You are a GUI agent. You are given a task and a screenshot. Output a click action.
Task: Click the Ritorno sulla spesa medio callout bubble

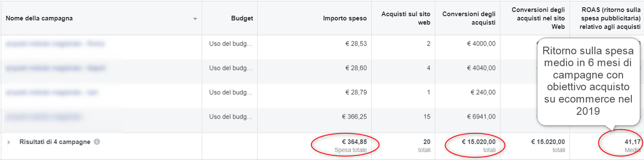pyautogui.click(x=588, y=81)
